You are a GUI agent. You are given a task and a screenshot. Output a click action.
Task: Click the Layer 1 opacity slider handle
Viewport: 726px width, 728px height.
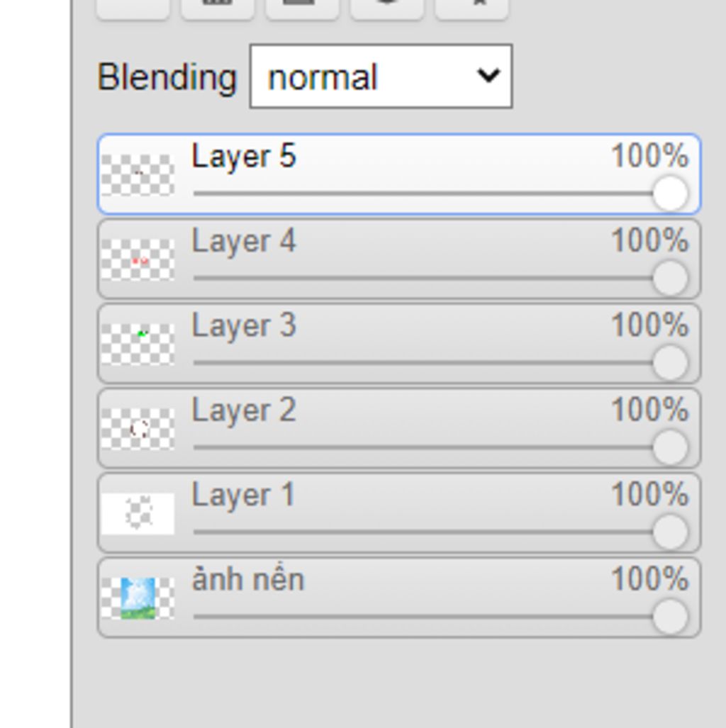point(670,532)
